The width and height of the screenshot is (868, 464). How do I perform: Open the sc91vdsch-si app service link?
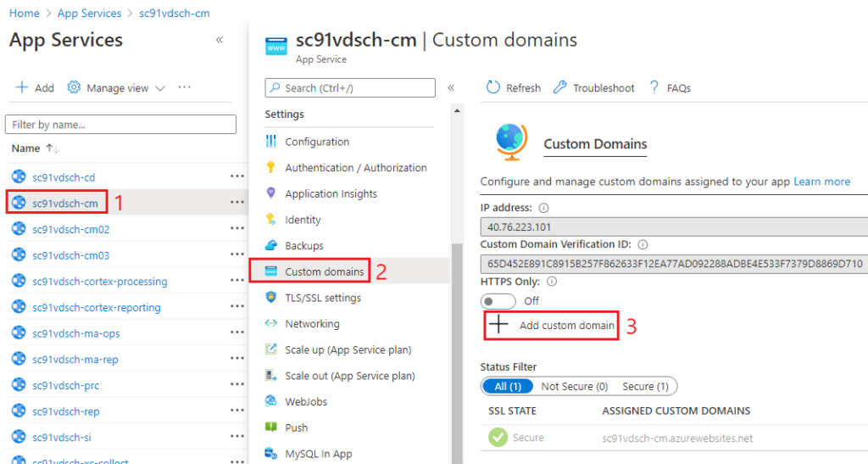tap(61, 438)
